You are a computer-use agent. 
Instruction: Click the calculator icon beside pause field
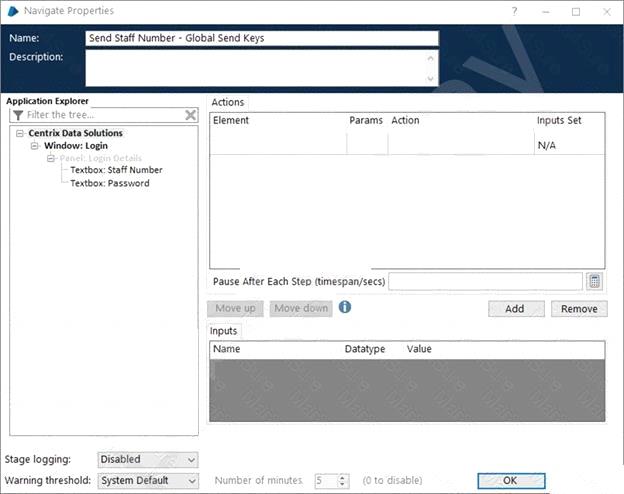pos(594,282)
